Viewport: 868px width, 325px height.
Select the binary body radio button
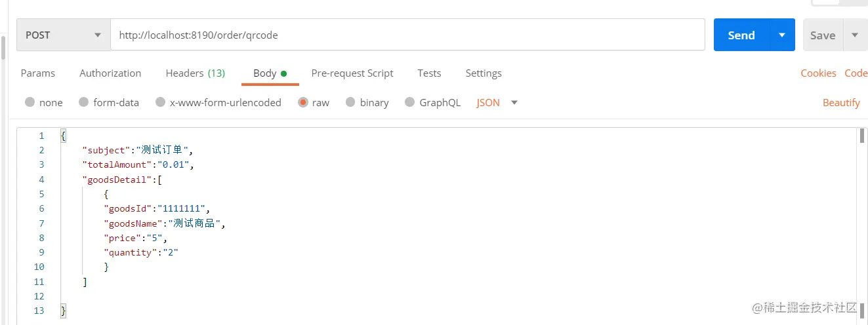tap(350, 102)
